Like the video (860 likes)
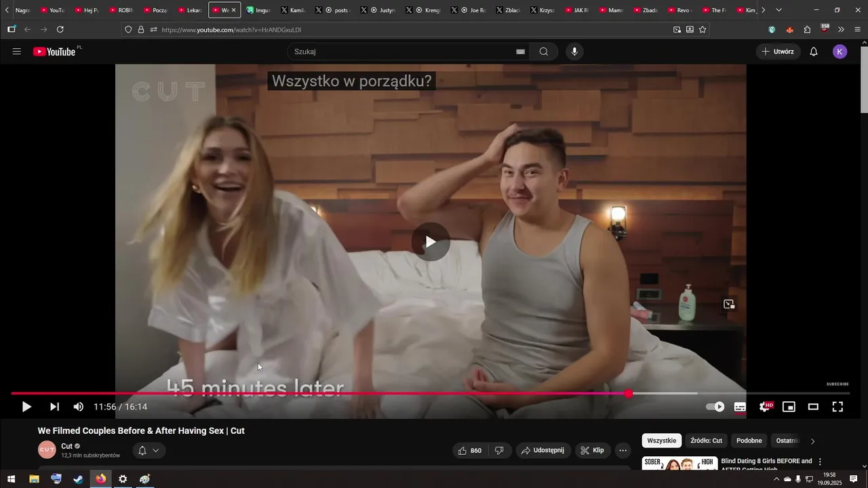868x488 pixels. coord(470,450)
